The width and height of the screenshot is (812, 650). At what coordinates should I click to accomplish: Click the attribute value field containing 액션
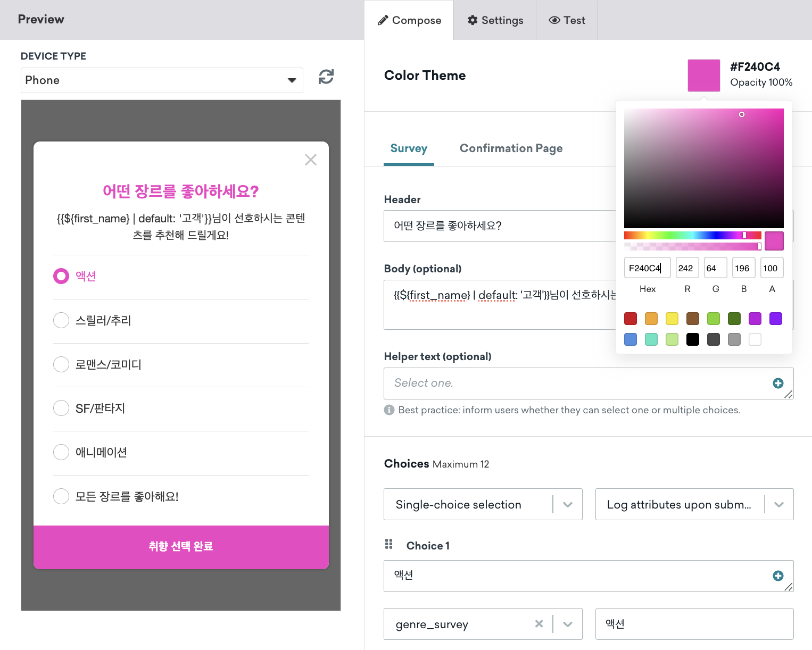[x=694, y=624]
